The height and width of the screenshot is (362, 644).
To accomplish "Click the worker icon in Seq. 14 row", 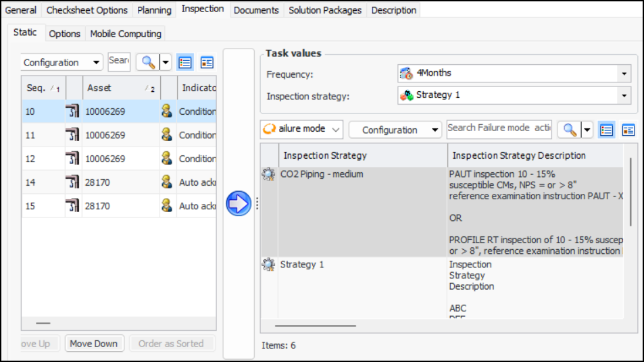I will point(167,182).
